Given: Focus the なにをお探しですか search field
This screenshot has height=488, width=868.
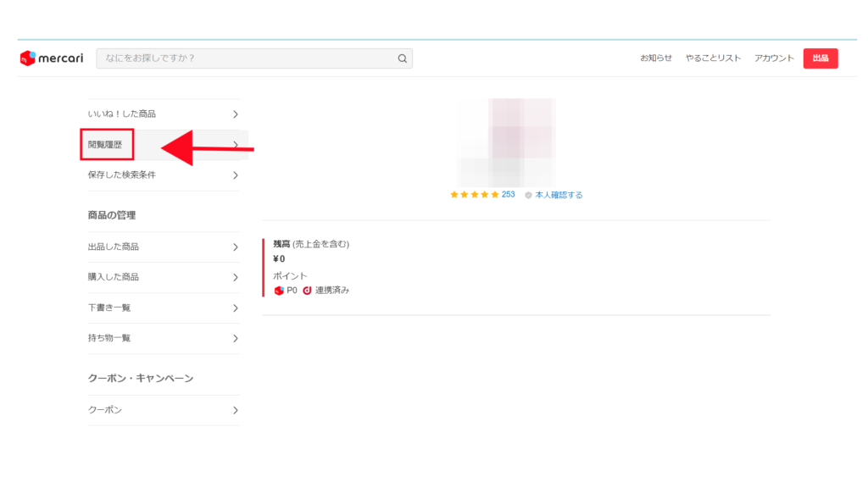Looking at the screenshot, I should click(254, 58).
